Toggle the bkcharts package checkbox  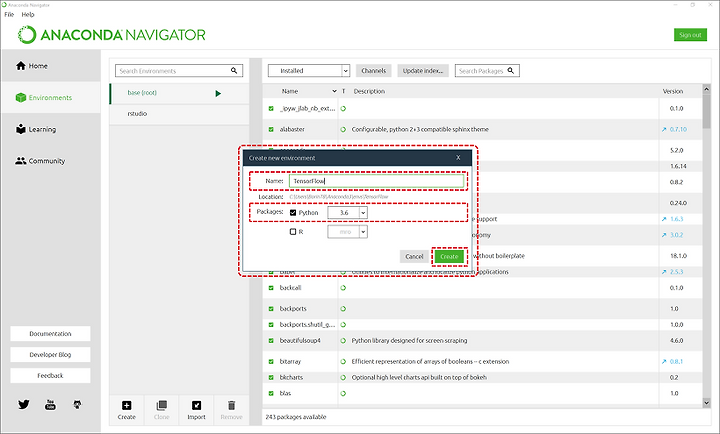point(271,378)
